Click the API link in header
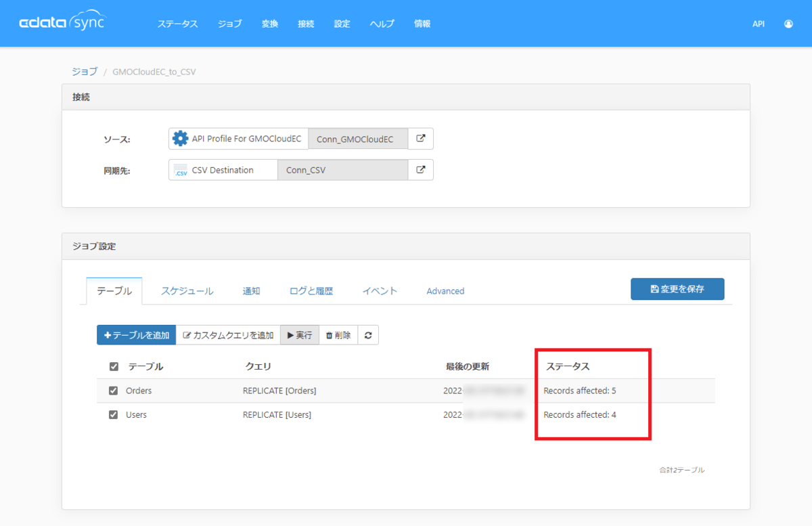This screenshot has height=526, width=812. [759, 24]
